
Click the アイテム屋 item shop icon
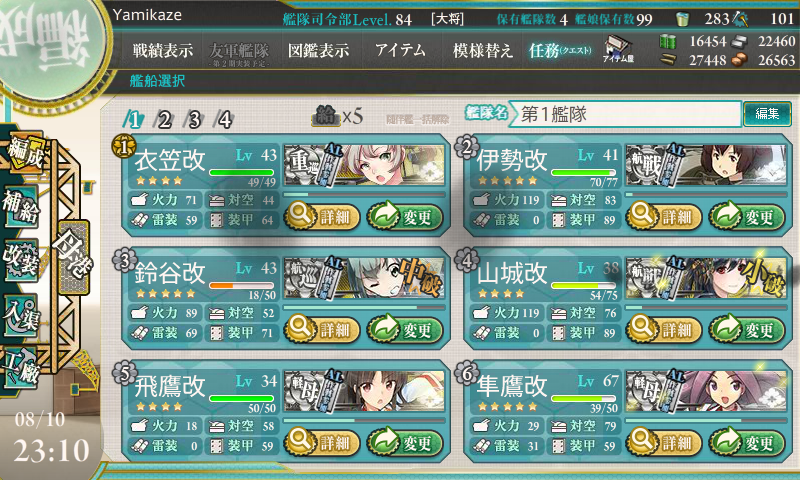click(618, 49)
